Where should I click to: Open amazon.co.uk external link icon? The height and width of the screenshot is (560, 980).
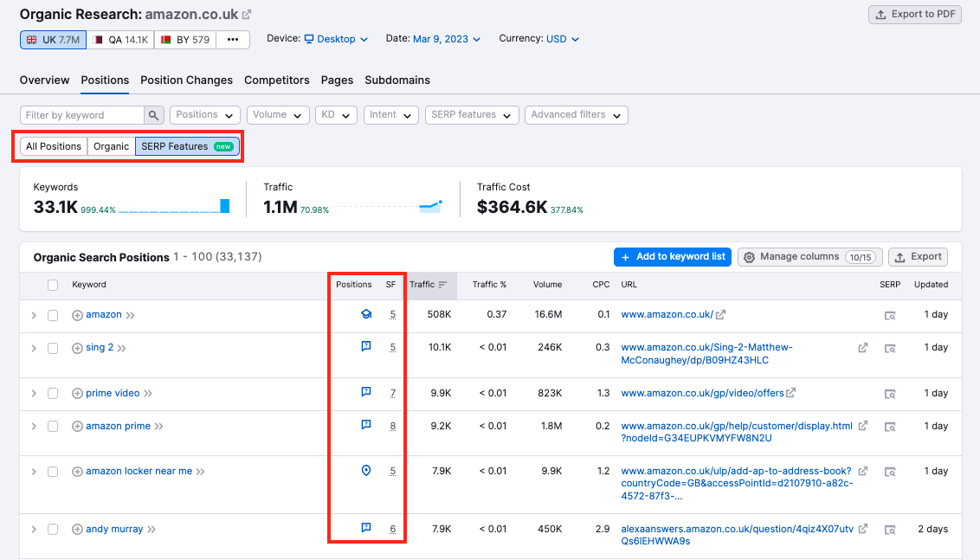click(247, 15)
